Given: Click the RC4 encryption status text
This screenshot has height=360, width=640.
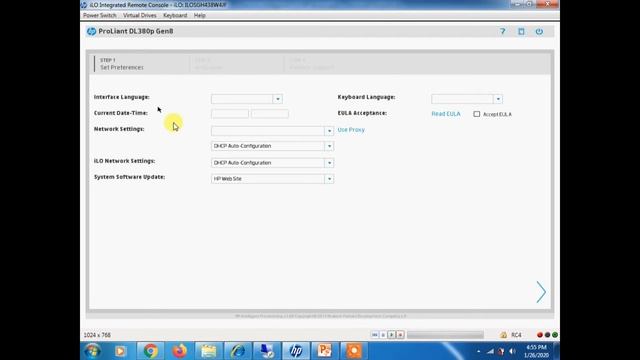Looking at the screenshot, I should click(x=516, y=335).
